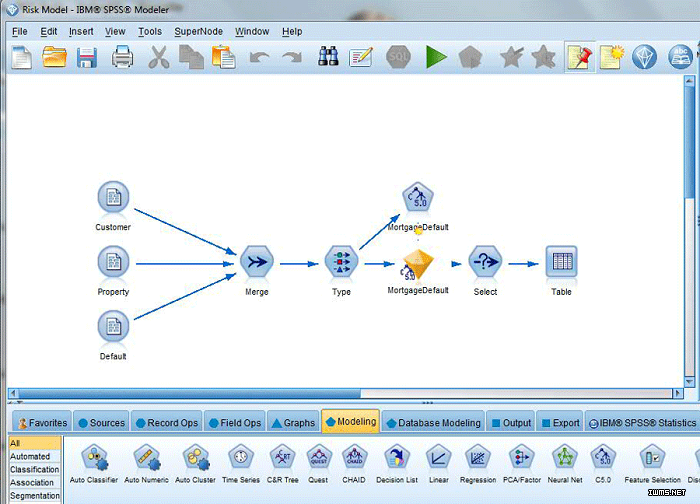The height and width of the screenshot is (504, 700).
Task: Save the stream with the floppy disk icon
Action: coord(87,58)
